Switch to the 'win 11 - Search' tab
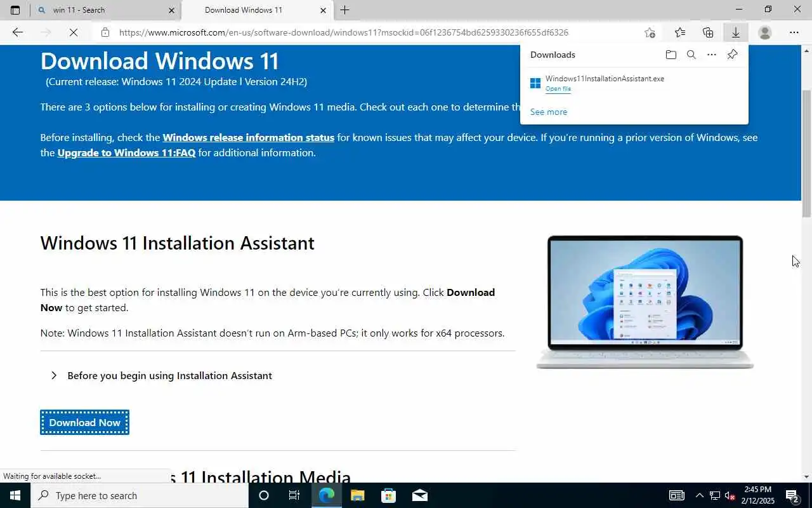Screen dimensions: 812x508 point(105,10)
